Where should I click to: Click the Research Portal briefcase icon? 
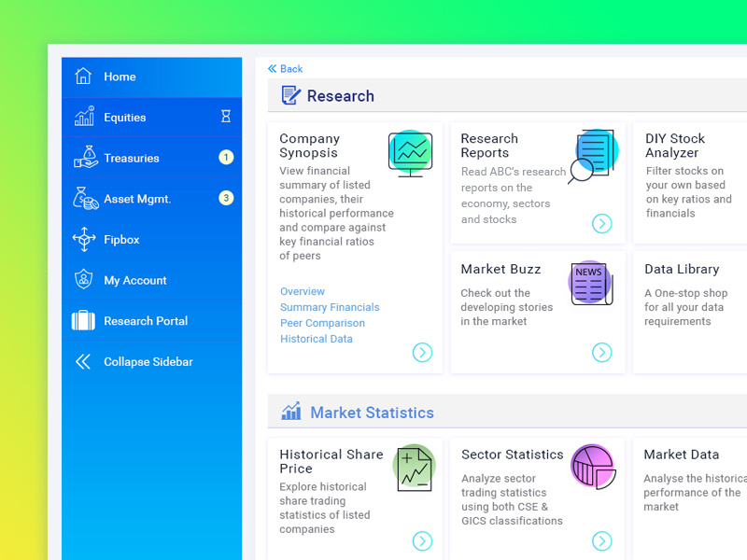click(82, 321)
